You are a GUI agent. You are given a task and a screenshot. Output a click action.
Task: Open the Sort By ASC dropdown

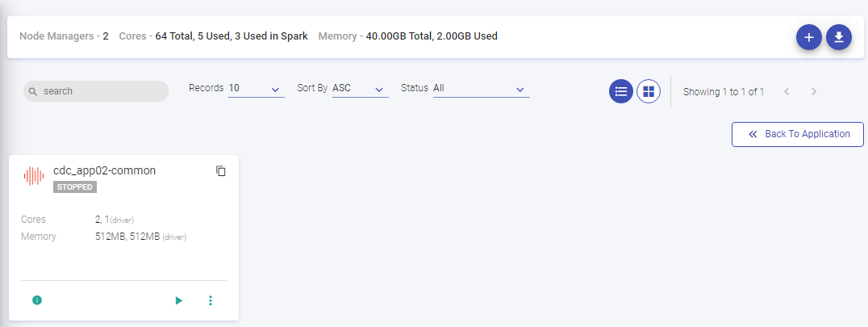pos(361,89)
